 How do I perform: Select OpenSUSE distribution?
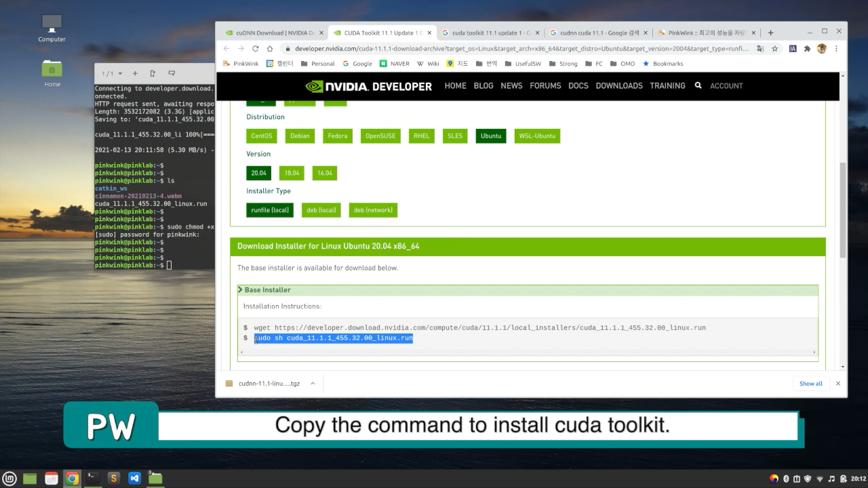[x=380, y=136]
